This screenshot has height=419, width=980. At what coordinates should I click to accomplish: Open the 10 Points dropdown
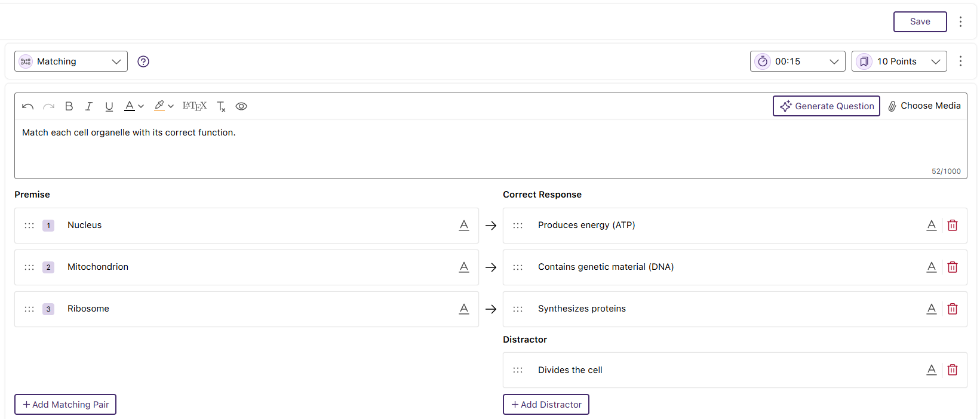tap(899, 61)
